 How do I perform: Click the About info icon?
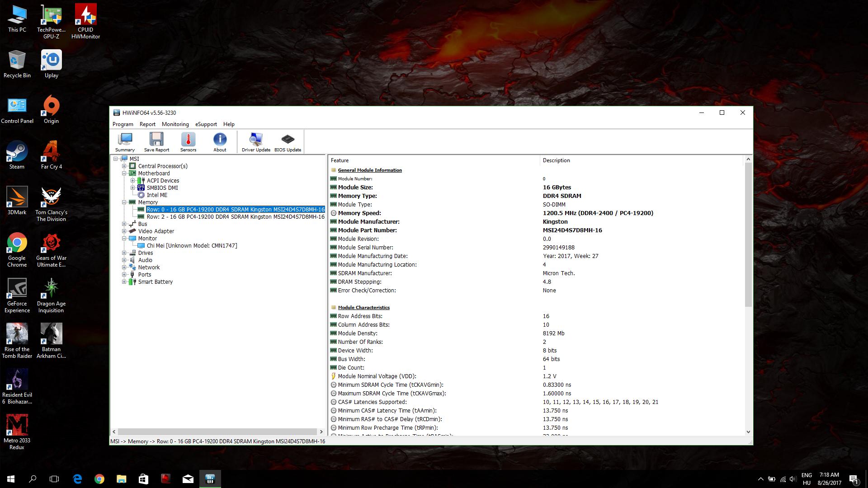click(220, 142)
